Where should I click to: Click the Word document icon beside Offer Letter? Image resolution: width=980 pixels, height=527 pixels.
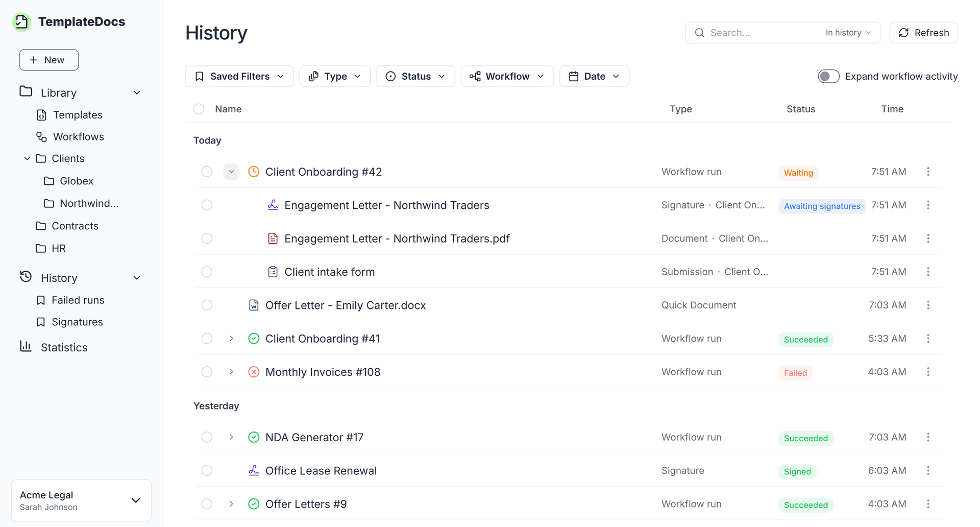[254, 305]
